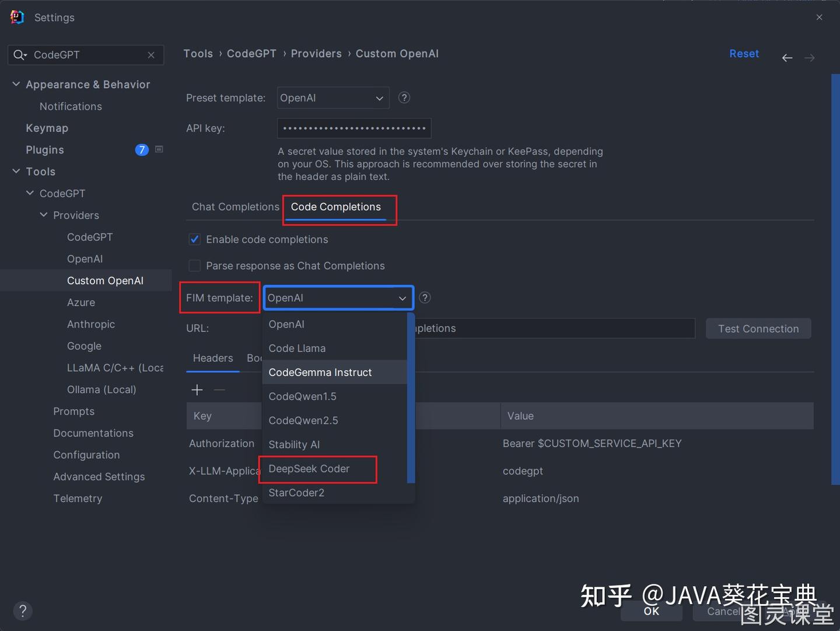The image size is (840, 631).
Task: Click the URL input field
Action: pyautogui.click(x=554, y=328)
